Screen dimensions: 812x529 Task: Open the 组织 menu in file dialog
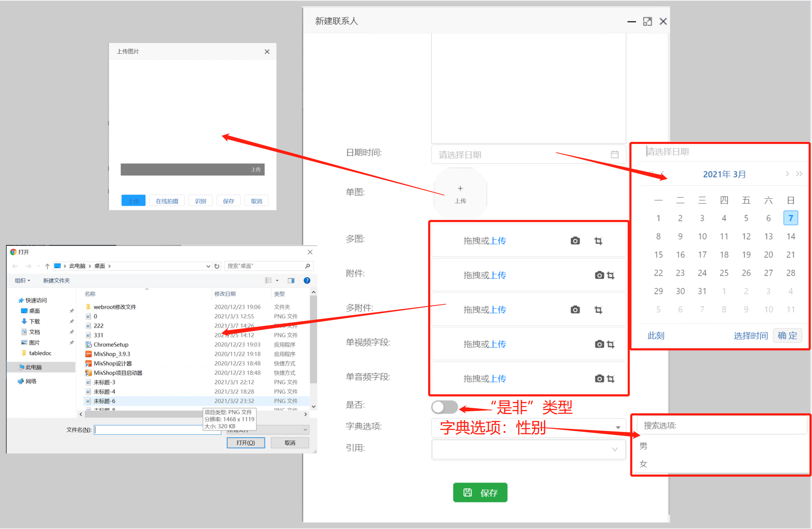[22, 280]
